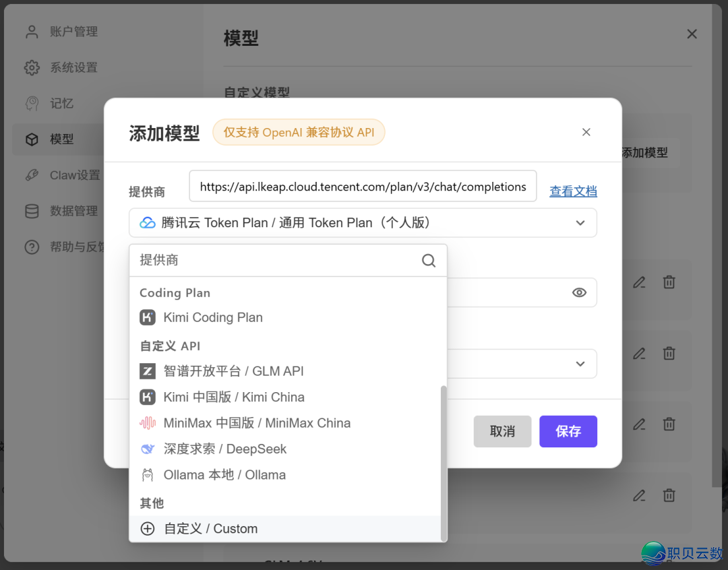Click the 保存 button
The width and height of the screenshot is (728, 570).
pyautogui.click(x=568, y=431)
